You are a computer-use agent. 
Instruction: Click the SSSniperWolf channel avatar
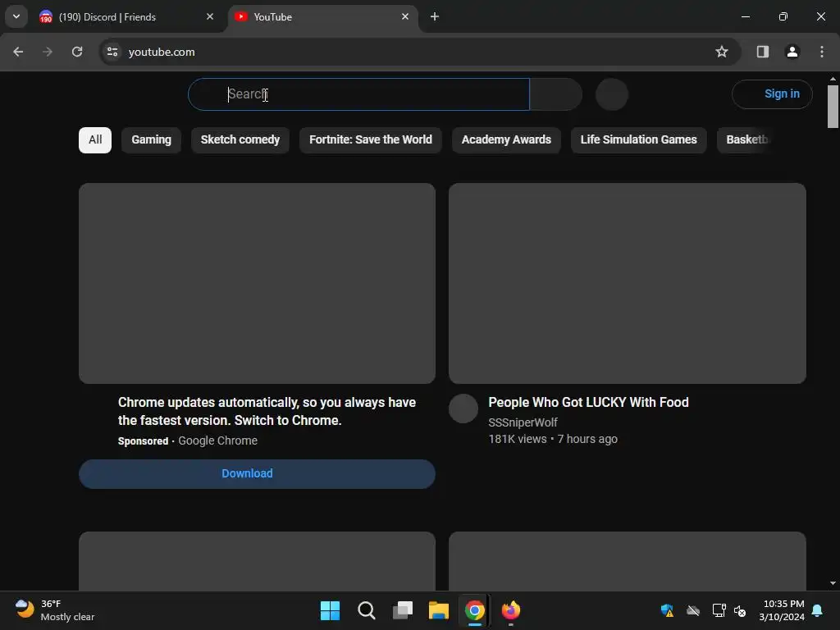463,409
